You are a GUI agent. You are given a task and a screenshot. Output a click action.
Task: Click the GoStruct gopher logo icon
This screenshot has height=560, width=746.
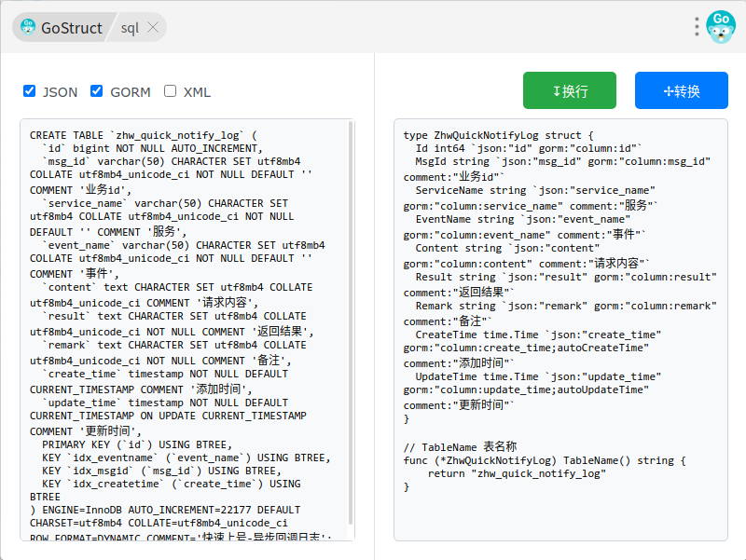pyautogui.click(x=28, y=27)
